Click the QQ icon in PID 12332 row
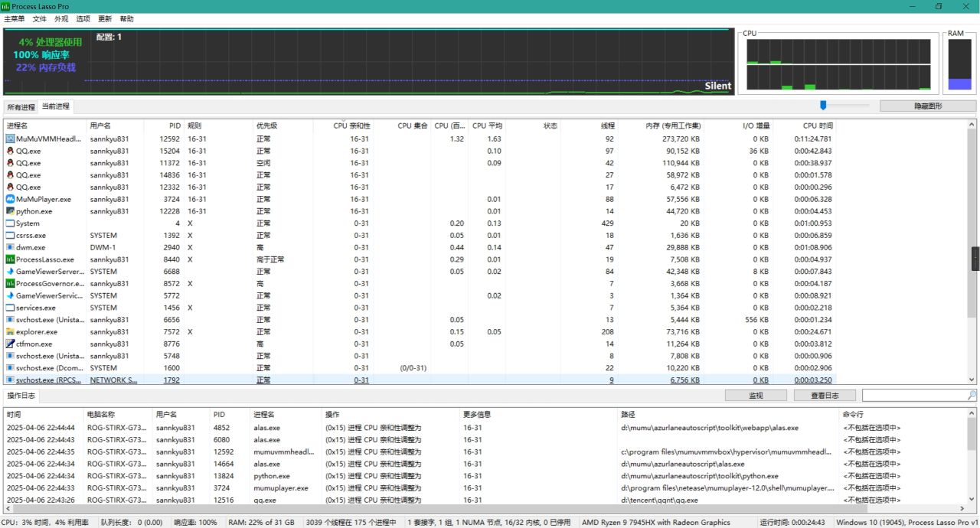Screen dimensions: 980x528 [10, 187]
